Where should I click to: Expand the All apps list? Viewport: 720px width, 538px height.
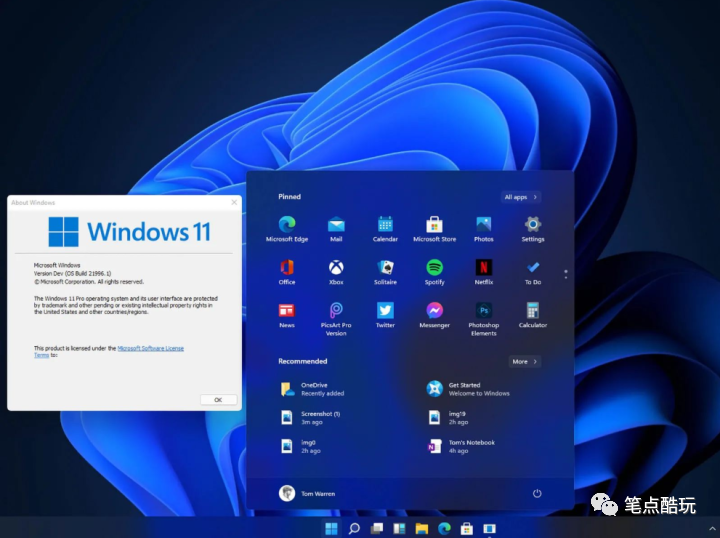point(520,197)
